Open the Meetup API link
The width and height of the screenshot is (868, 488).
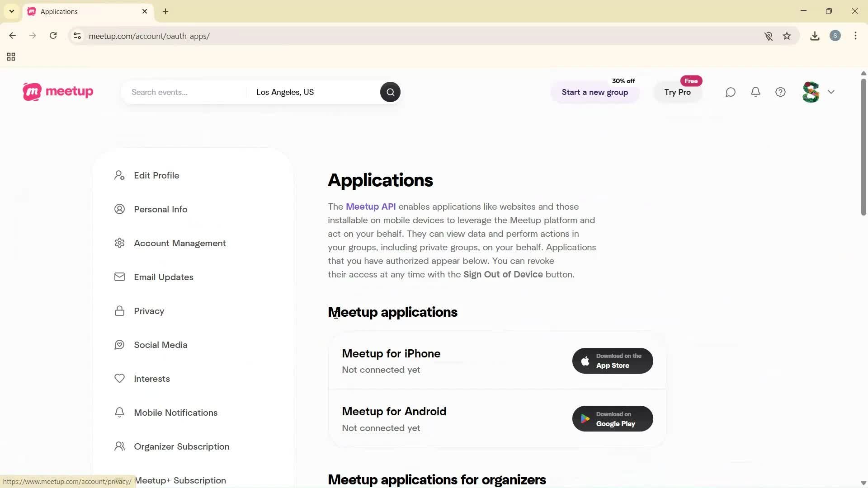tap(371, 206)
